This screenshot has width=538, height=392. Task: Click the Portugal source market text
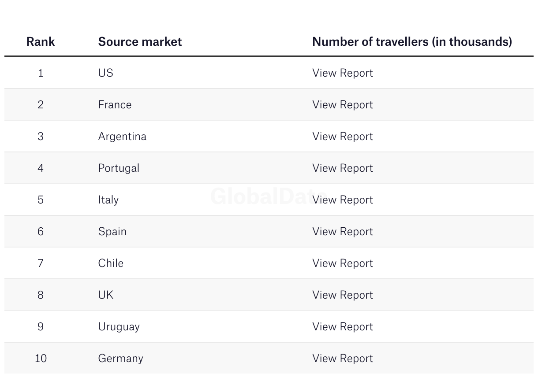tap(119, 168)
